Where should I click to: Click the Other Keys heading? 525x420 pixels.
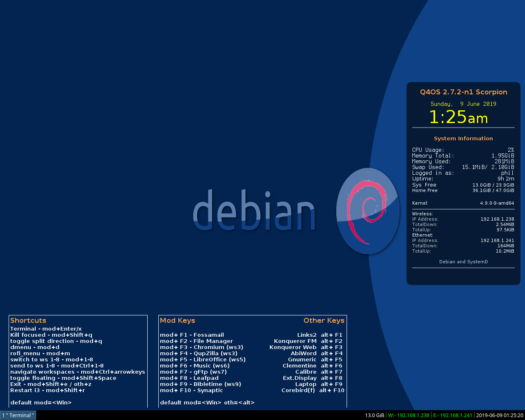click(x=324, y=320)
